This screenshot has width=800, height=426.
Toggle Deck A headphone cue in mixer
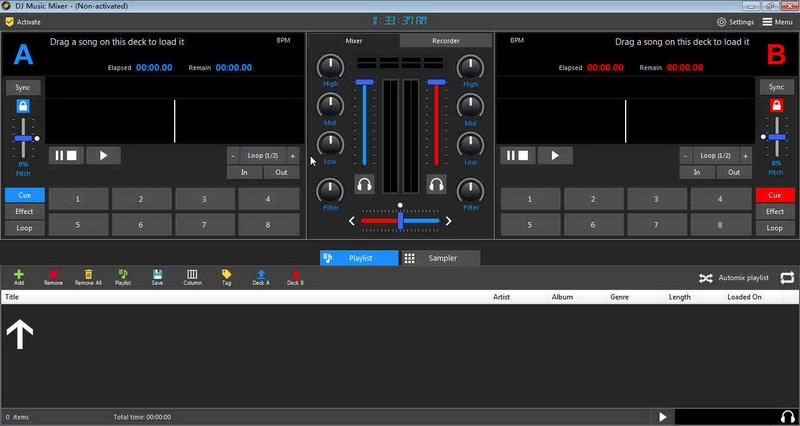point(364,184)
